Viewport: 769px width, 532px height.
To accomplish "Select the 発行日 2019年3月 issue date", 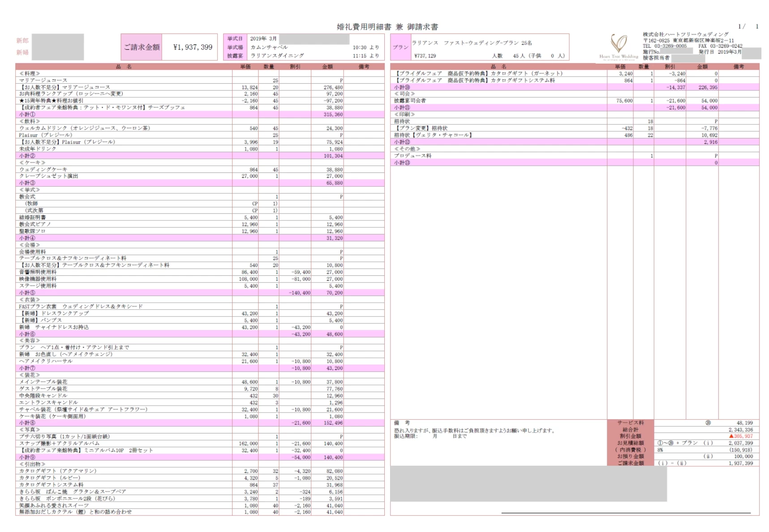I will click(x=720, y=52).
